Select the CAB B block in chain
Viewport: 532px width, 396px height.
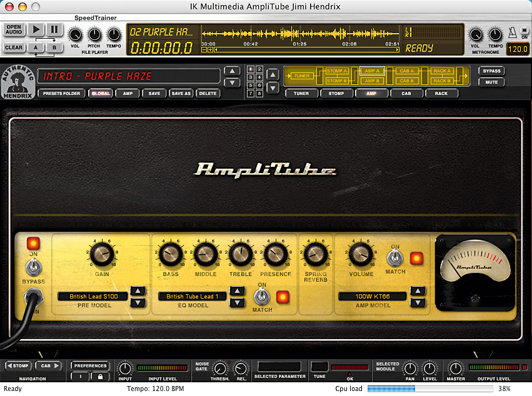coord(406,81)
